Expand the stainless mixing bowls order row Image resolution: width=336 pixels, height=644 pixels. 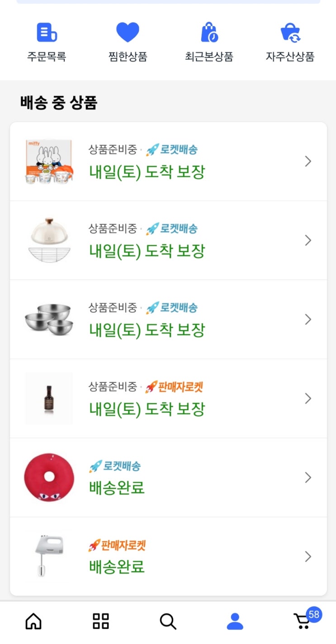308,320
